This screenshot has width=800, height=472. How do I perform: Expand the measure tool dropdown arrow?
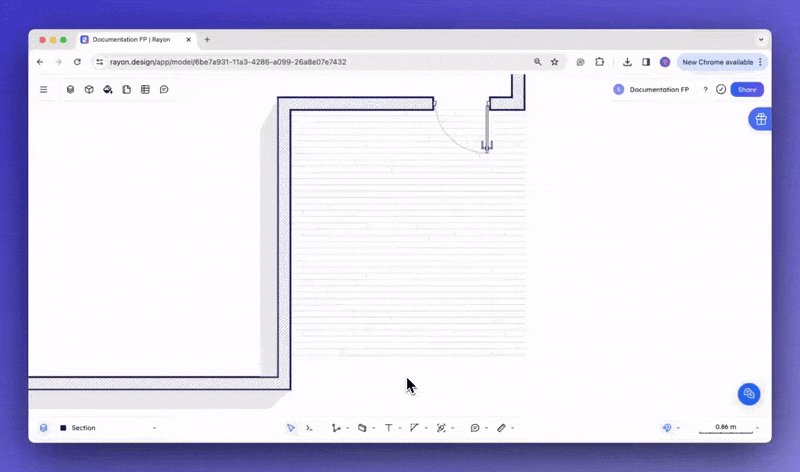(x=513, y=428)
